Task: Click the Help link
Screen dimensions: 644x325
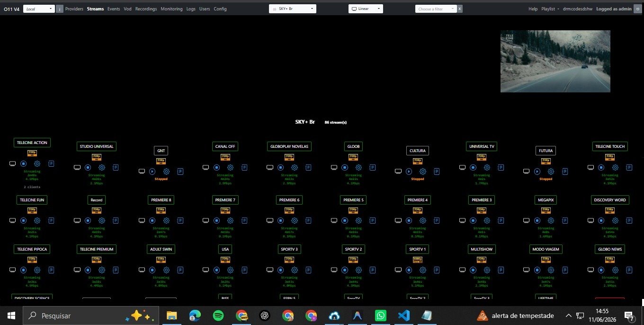Action: coord(533,9)
